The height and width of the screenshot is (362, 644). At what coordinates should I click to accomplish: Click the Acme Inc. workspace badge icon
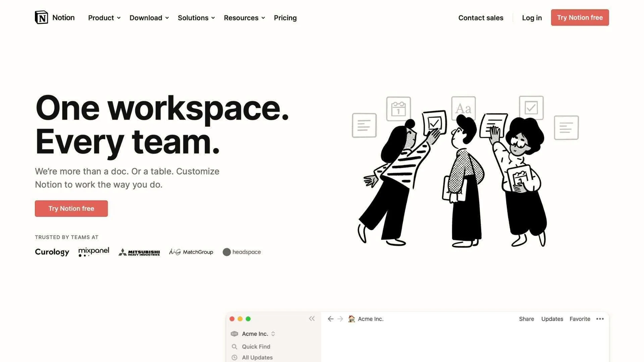(x=234, y=334)
